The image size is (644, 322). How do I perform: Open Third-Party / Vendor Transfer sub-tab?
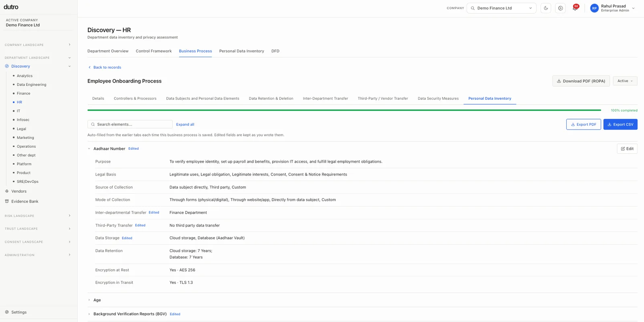[x=383, y=98]
